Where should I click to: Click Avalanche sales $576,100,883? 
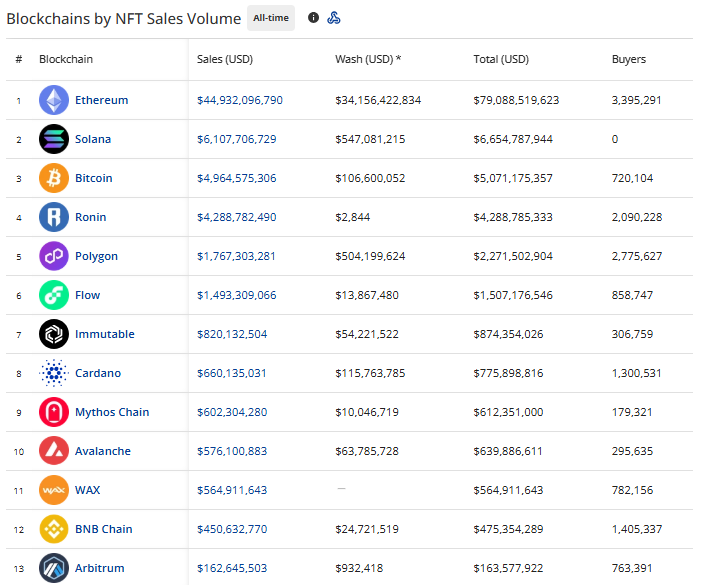[232, 451]
